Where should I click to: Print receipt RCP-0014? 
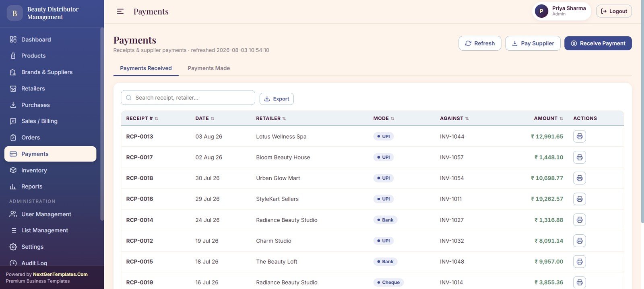coord(579,220)
